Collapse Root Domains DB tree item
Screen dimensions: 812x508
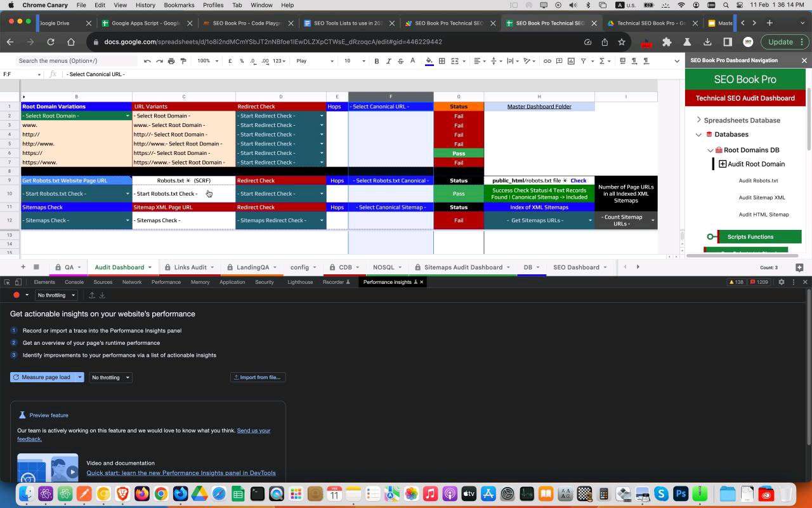tap(710, 150)
